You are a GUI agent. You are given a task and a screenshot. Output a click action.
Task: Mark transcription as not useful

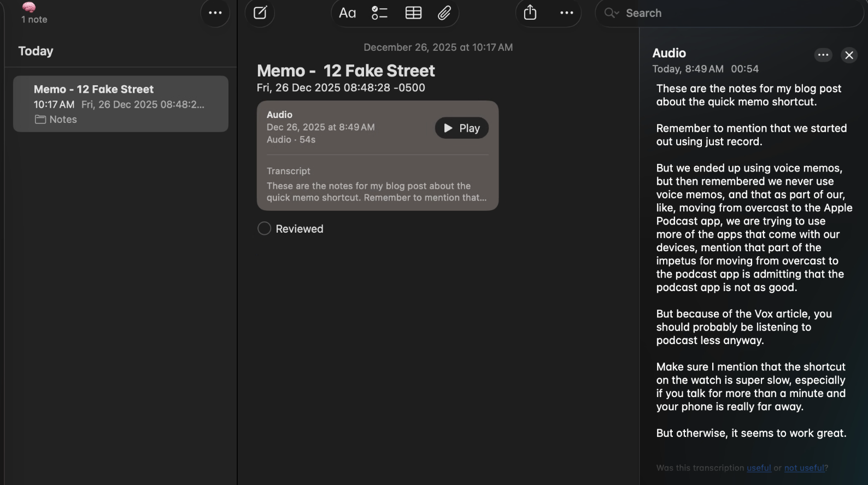tap(804, 468)
